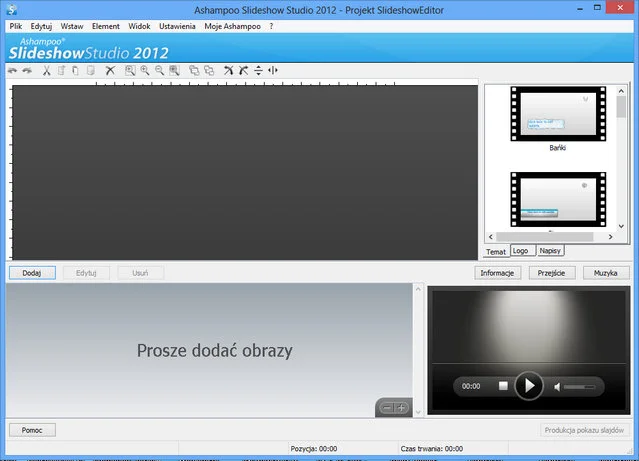Click the slide strip scroll-up arrow
Screen dimensions: 639x461
418,289
